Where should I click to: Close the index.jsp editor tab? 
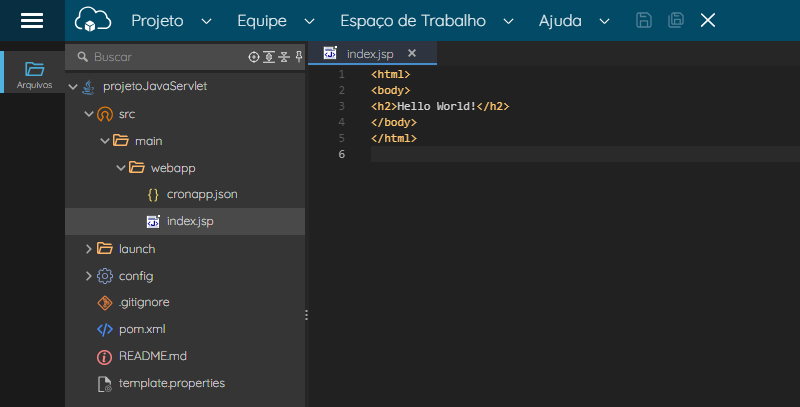click(x=412, y=53)
